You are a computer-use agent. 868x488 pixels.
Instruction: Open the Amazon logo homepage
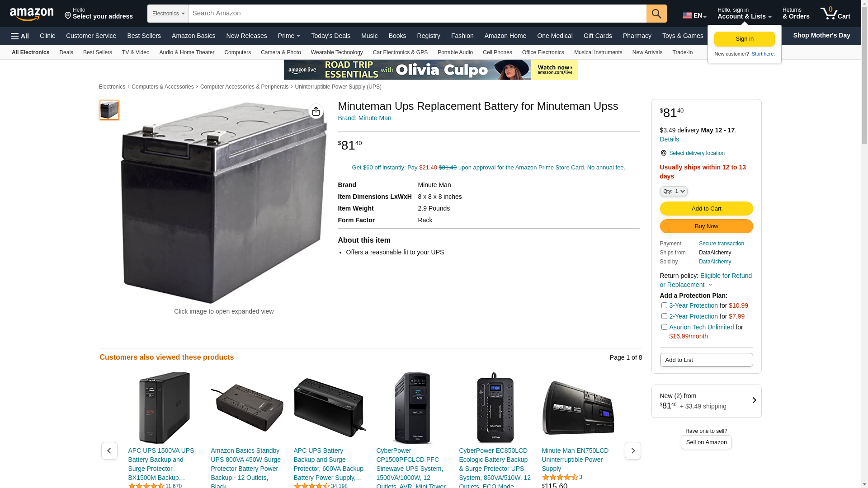[32, 14]
